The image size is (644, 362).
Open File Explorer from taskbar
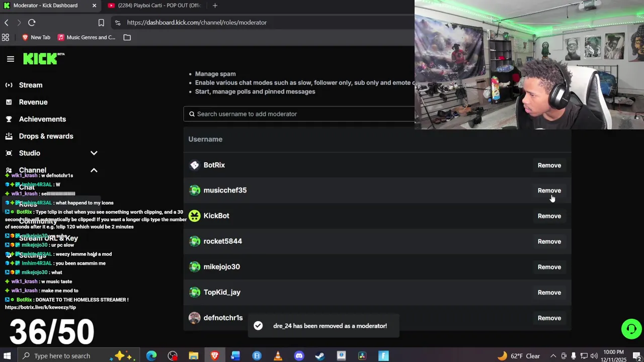tap(194, 356)
